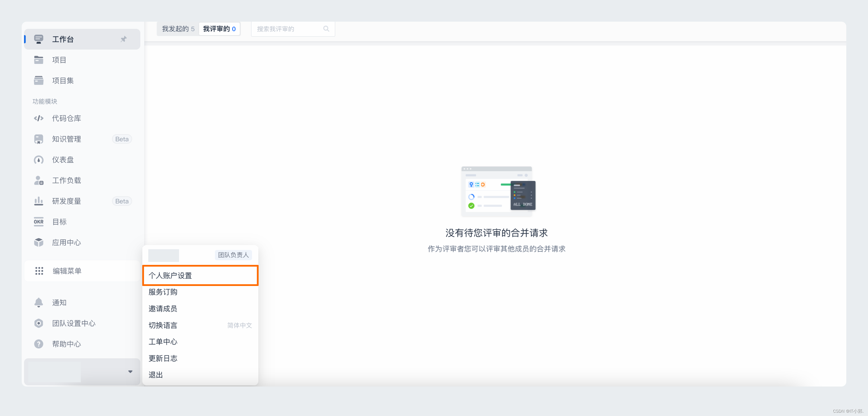
Task: Click the pin icon beside 工作台
Action: [x=124, y=39]
